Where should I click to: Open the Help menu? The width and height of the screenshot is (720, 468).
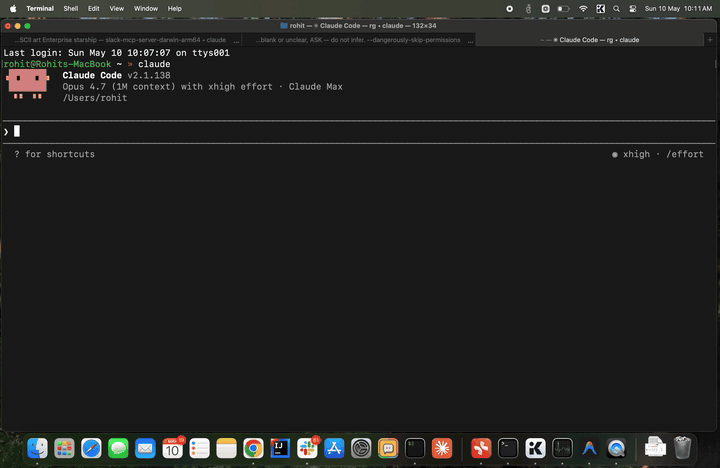tap(174, 8)
